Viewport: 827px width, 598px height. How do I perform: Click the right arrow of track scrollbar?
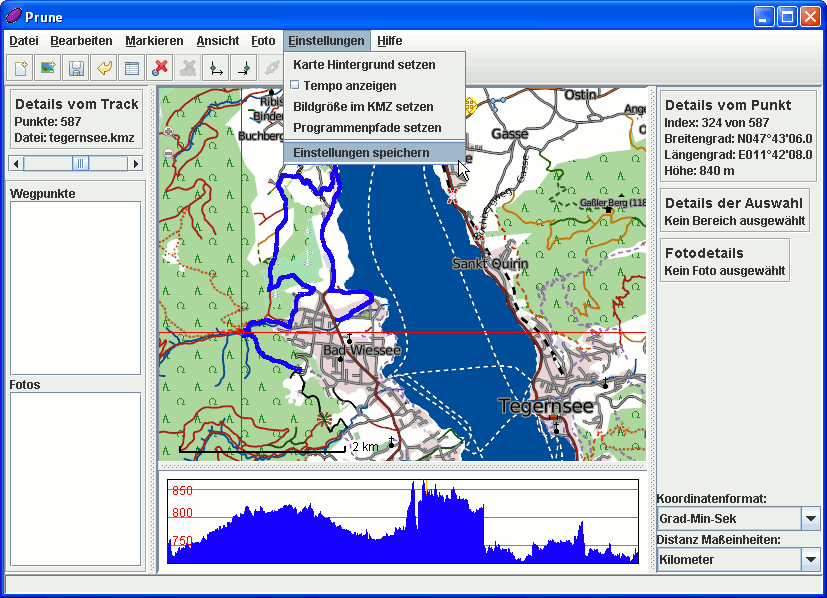[136, 163]
